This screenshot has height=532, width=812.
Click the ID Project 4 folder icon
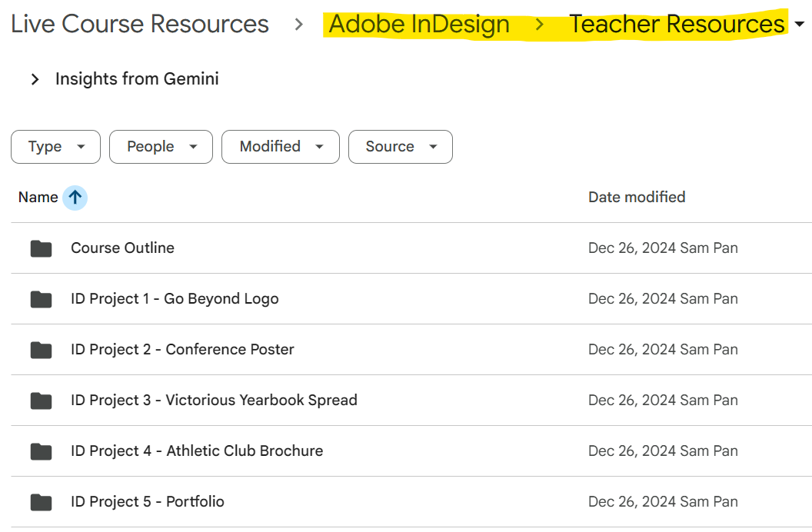[x=41, y=451]
